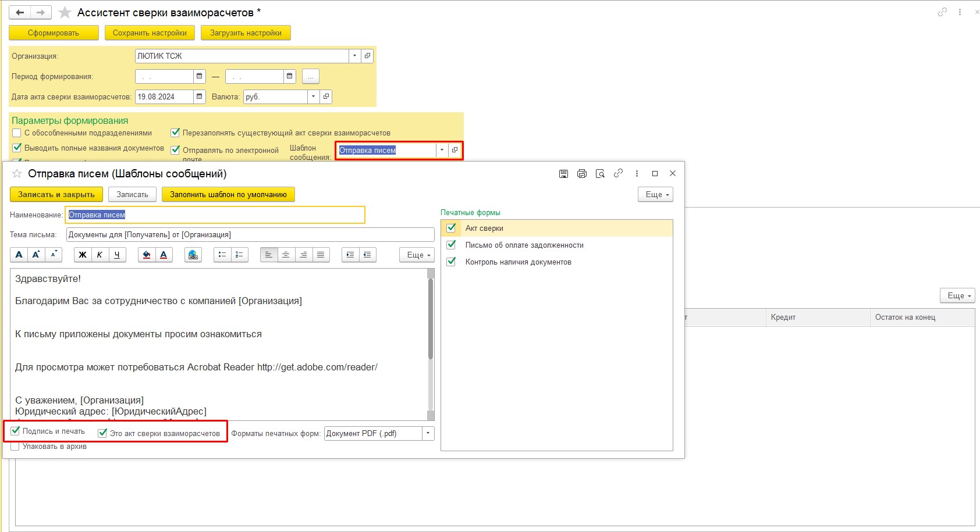Click 'Заполнить шаблон по умолчанию' button

pyautogui.click(x=228, y=194)
